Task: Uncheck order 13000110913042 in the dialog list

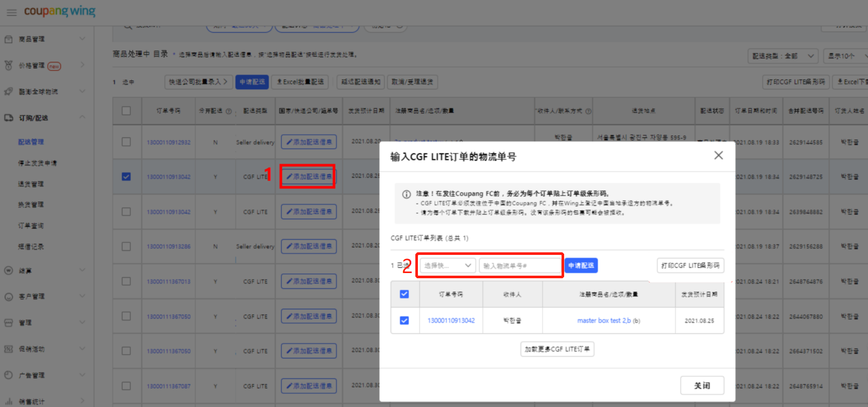Action: (404, 320)
